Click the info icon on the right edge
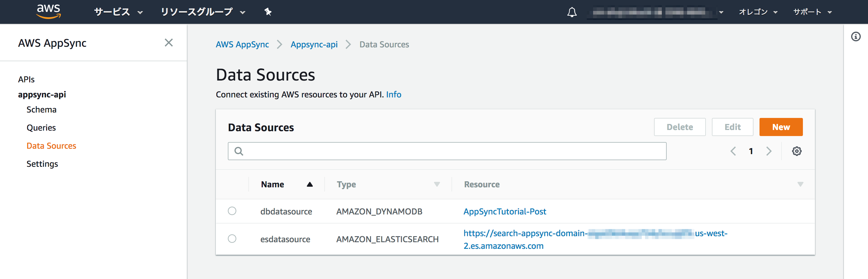Image resolution: width=868 pixels, height=279 pixels. 856,37
